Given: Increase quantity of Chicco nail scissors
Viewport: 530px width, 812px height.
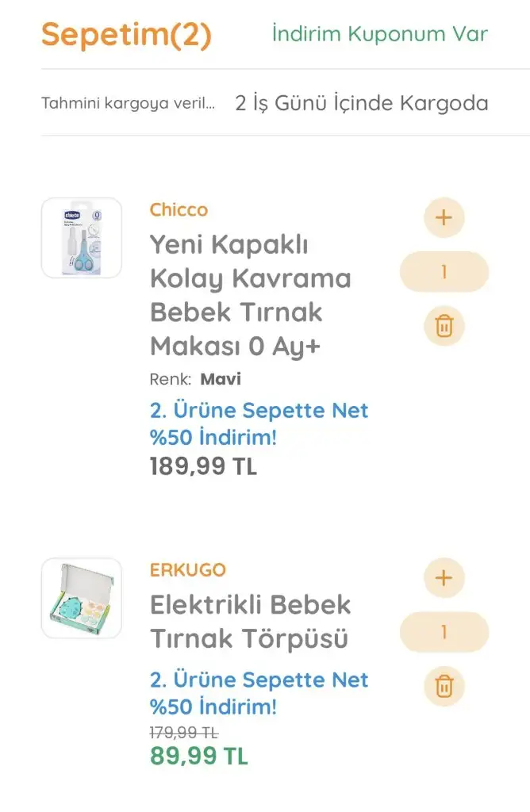Looking at the screenshot, I should (x=444, y=217).
